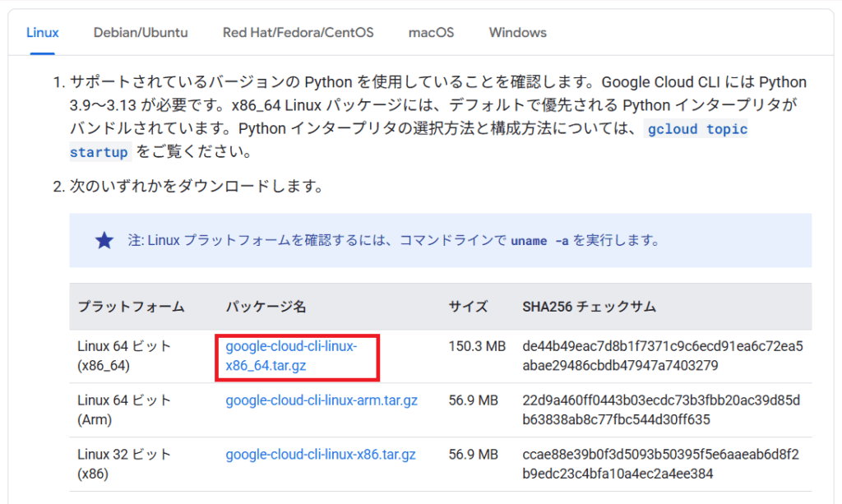Click the google-cloud-cli-linux-arm.tar.gz link
The image size is (842, 504).
[322, 400]
